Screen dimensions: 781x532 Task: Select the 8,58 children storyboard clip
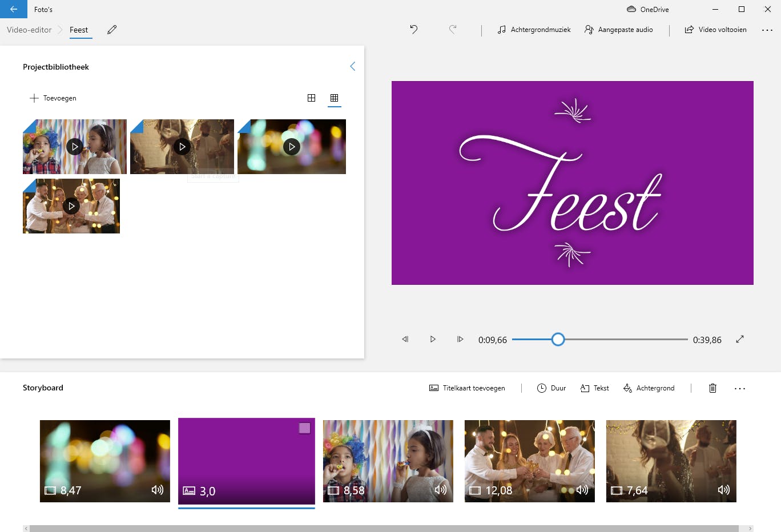pyautogui.click(x=388, y=461)
